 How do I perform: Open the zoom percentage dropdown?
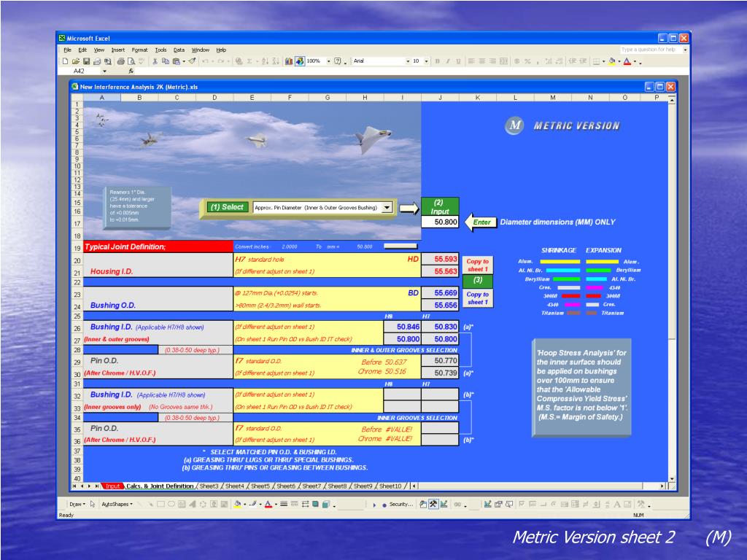(x=329, y=61)
